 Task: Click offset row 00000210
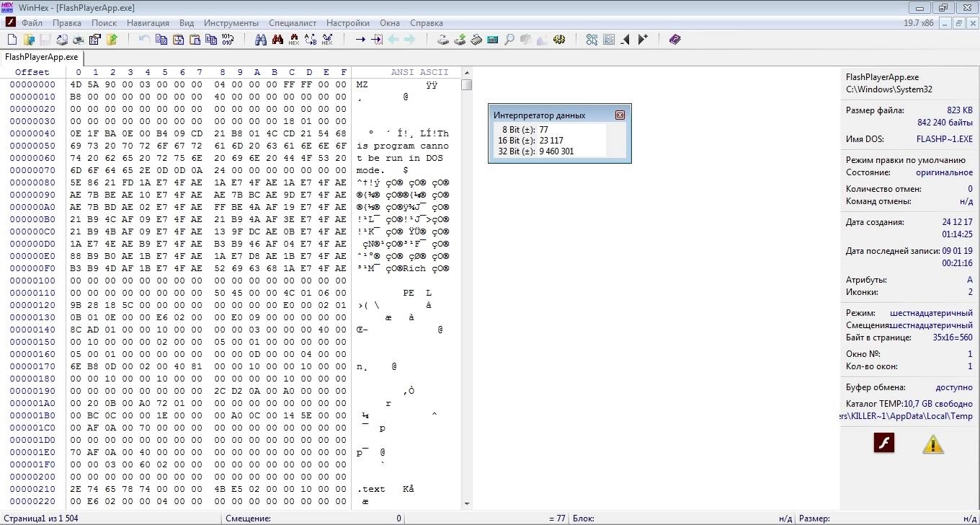coord(32,489)
